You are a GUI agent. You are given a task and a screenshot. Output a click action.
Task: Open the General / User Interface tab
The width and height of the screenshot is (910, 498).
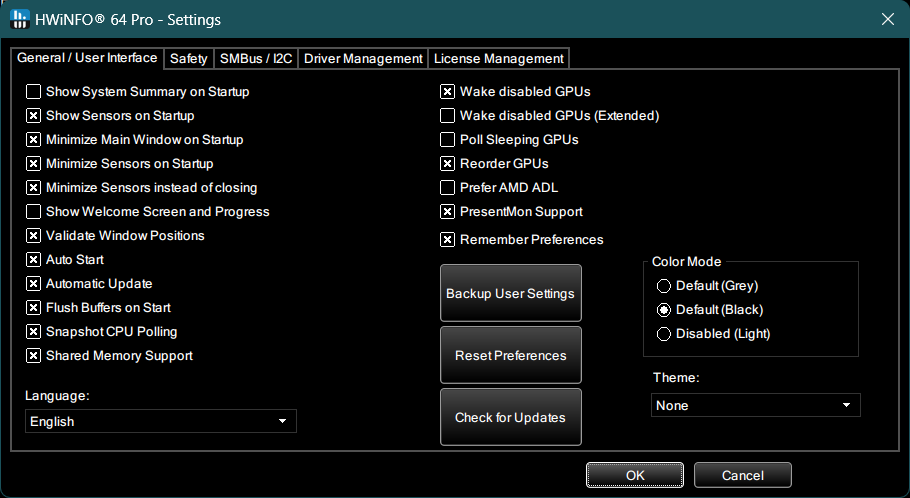click(87, 57)
